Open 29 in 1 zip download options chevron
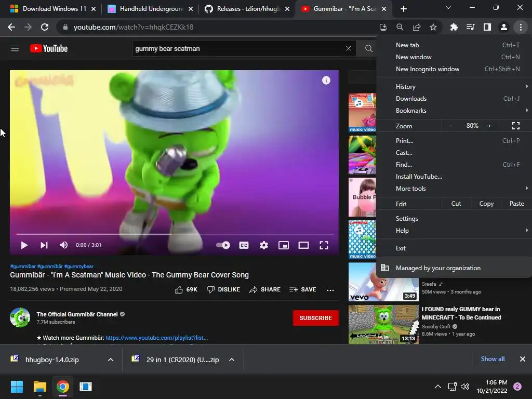This screenshot has height=399, width=532. coord(232,360)
